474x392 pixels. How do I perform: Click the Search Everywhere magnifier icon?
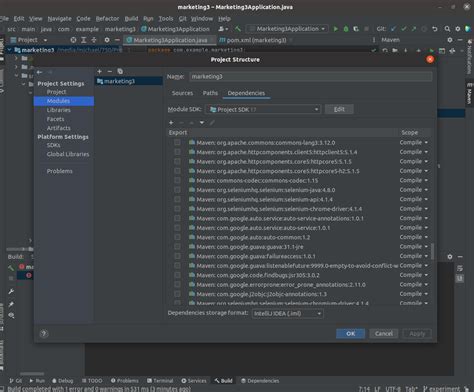(x=447, y=29)
